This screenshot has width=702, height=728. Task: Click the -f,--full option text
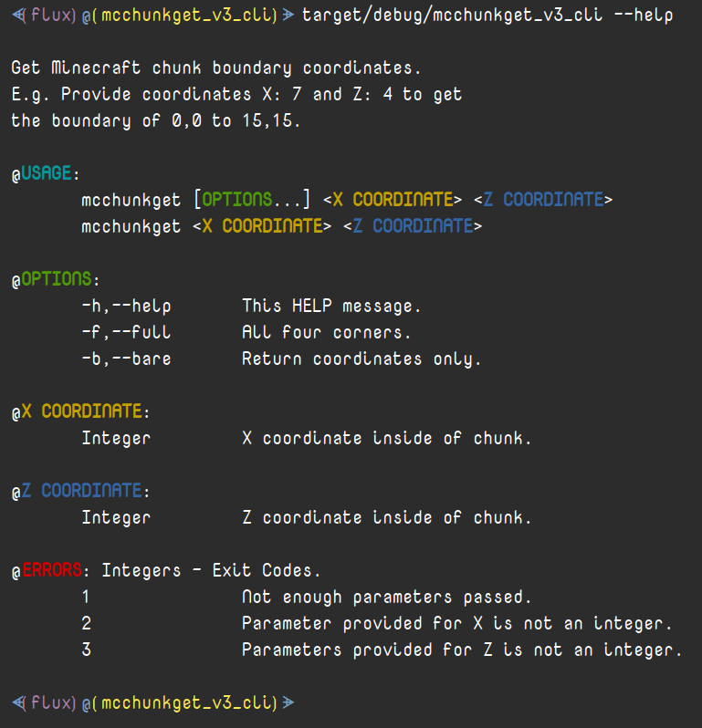coord(126,332)
